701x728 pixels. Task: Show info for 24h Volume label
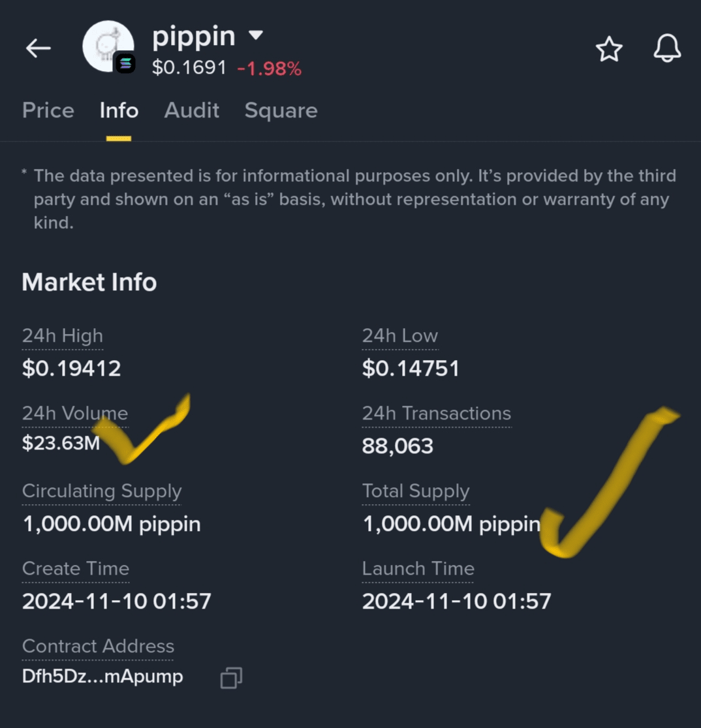(74, 414)
